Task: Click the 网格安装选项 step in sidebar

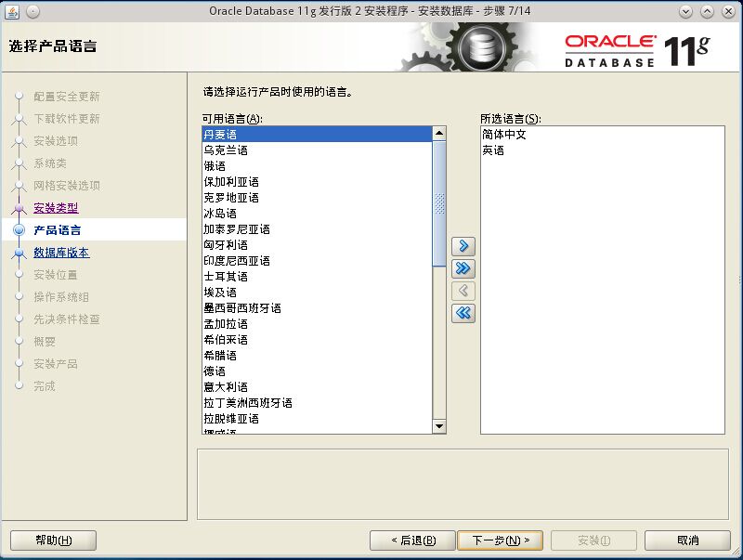Action: [x=67, y=186]
